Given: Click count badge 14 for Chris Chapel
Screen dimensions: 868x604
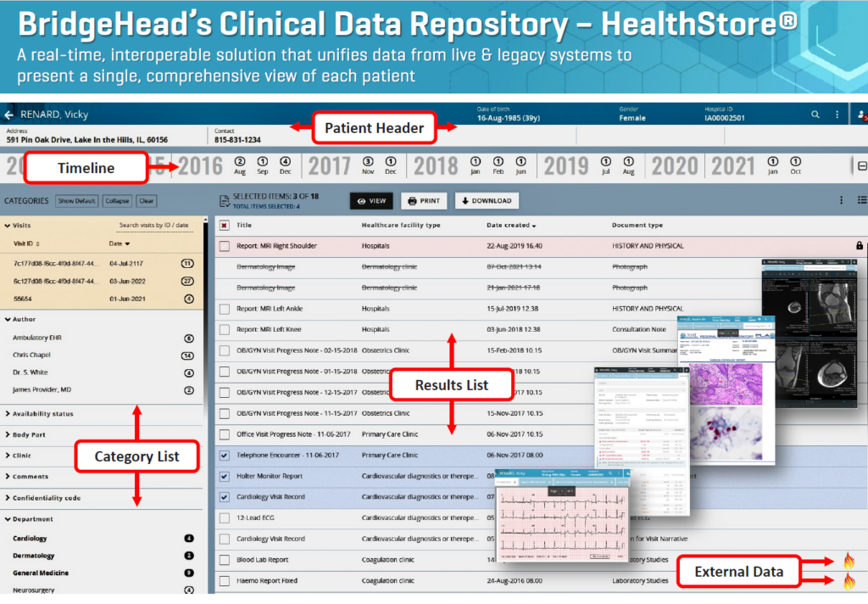Looking at the screenshot, I should click(187, 355).
